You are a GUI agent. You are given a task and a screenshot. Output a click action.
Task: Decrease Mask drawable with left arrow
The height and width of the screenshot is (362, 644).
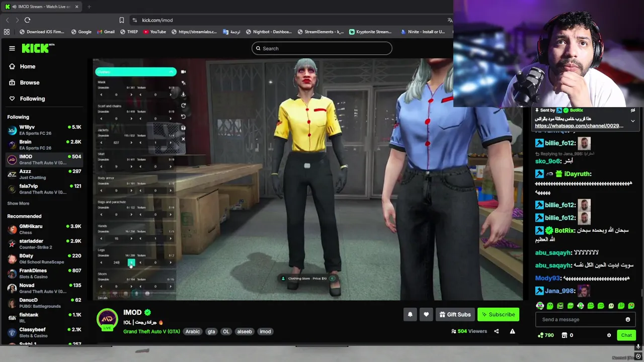101,95
